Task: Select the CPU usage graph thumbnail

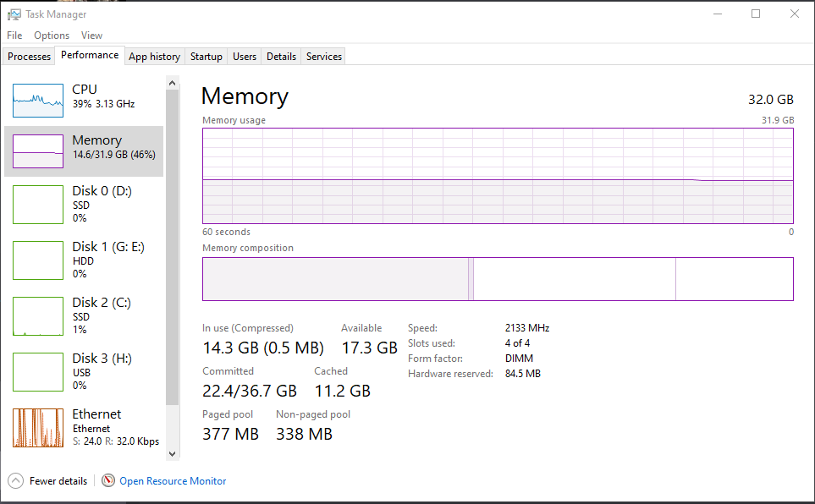Action: coord(38,101)
